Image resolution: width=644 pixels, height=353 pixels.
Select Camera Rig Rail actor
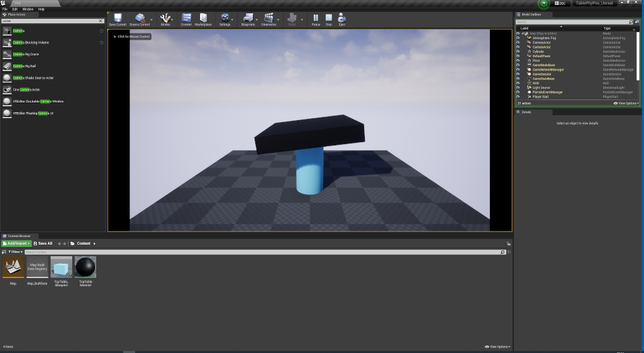tap(53, 66)
